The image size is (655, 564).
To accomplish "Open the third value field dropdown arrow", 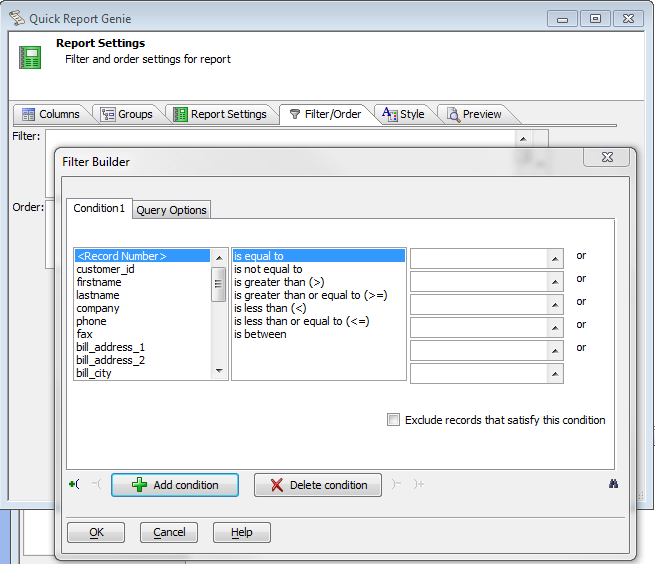I will click(x=555, y=305).
